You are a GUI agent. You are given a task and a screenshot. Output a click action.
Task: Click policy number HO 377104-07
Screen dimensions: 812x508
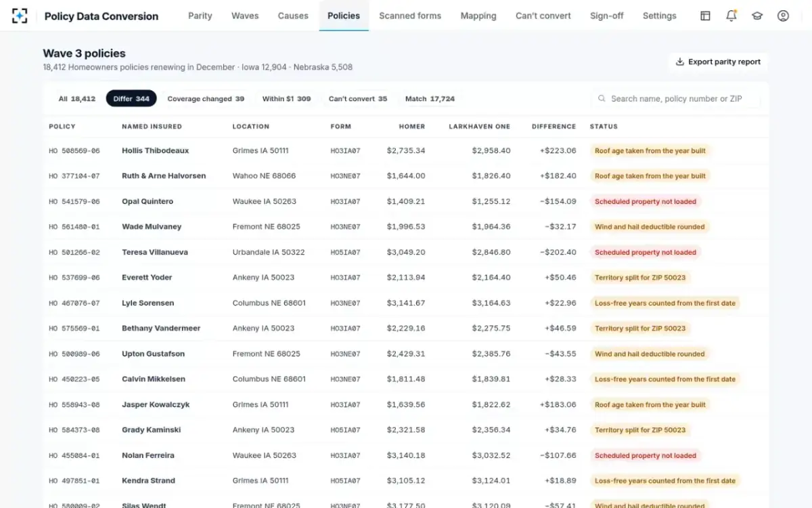[x=74, y=176]
